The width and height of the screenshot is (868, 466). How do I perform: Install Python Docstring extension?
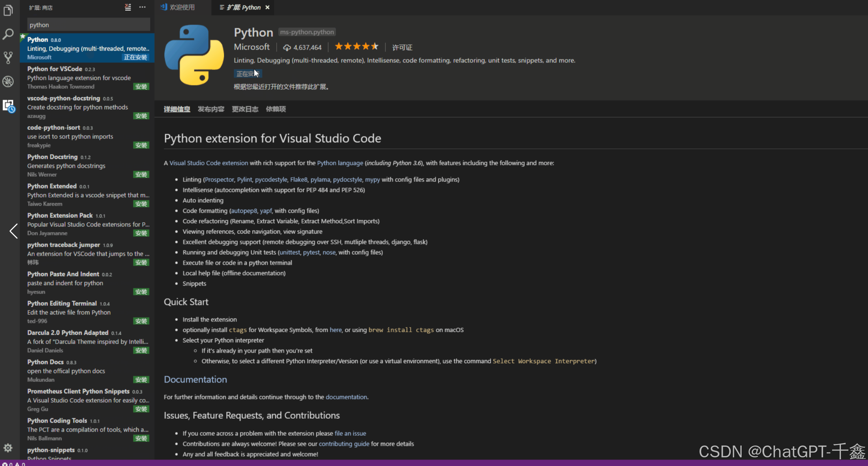(x=141, y=174)
